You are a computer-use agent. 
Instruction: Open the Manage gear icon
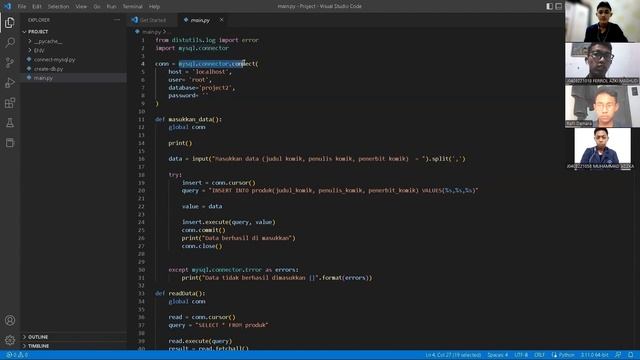click(x=10, y=340)
